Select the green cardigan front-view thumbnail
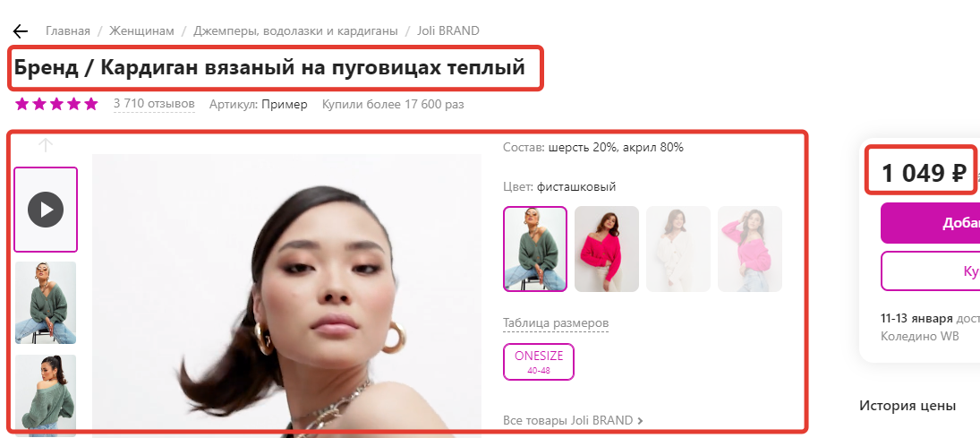 click(46, 303)
